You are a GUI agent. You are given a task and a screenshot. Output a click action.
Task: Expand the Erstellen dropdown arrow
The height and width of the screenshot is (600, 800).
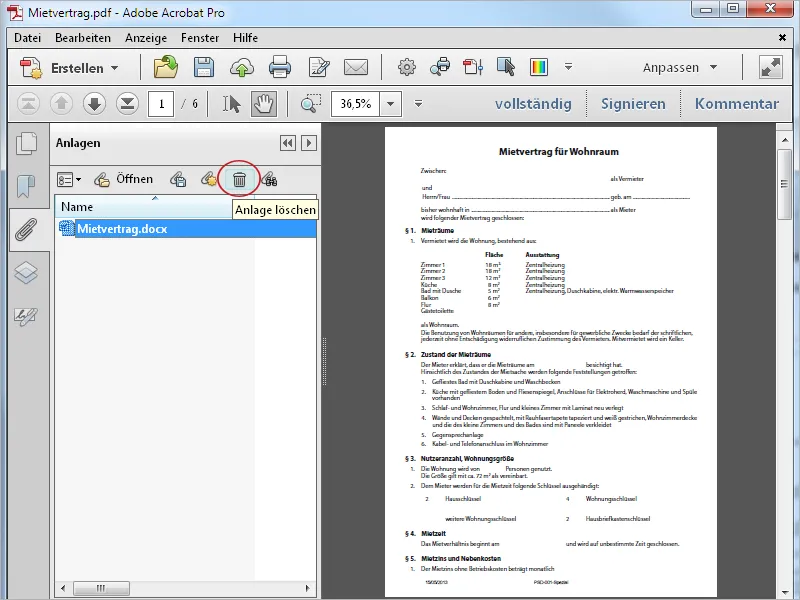(114, 68)
